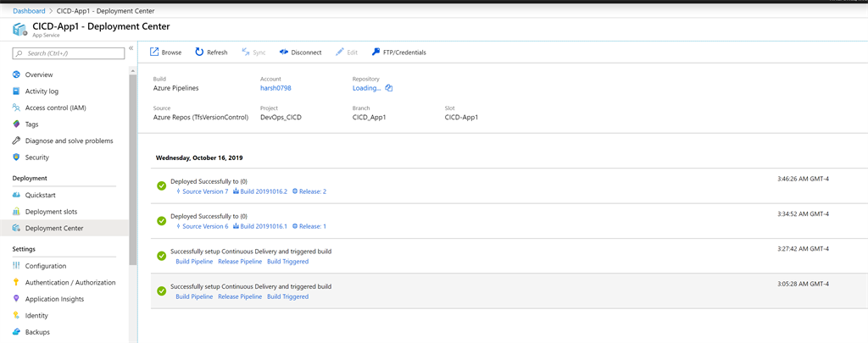Click the Deployment slots icon
Screen dimensions: 868x343
16,212
